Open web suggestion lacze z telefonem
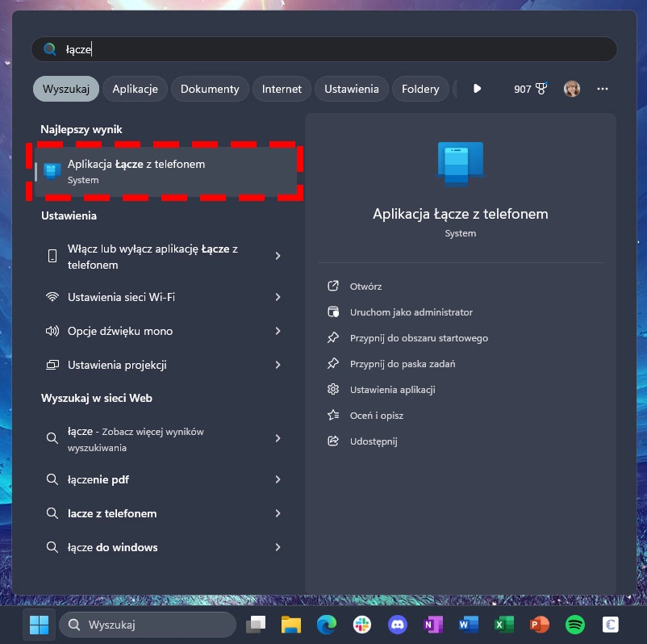This screenshot has height=644, width=647. coord(165,513)
